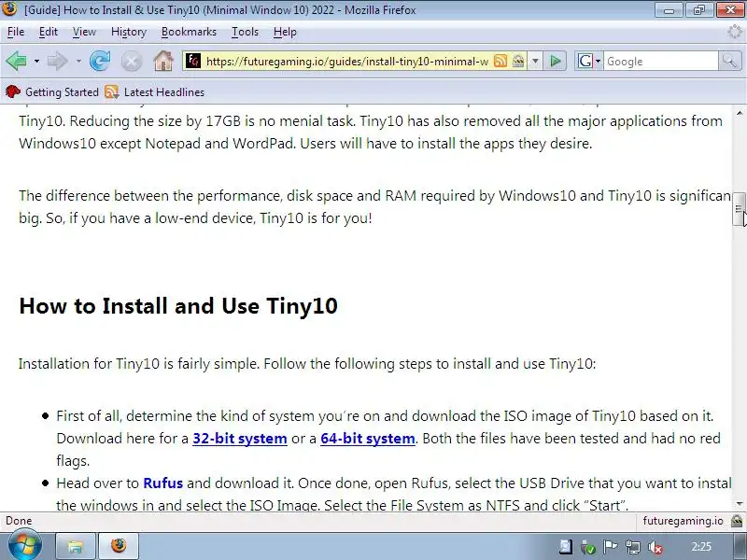Open the Windows Start menu orb
The height and width of the screenshot is (560, 747).
tap(24, 546)
